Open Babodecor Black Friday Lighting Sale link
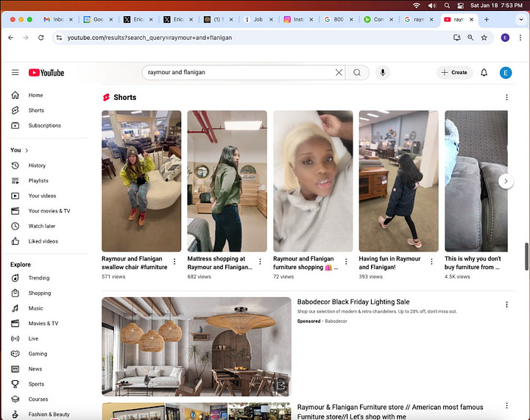Screen dimensions: 530x420 point(353,302)
